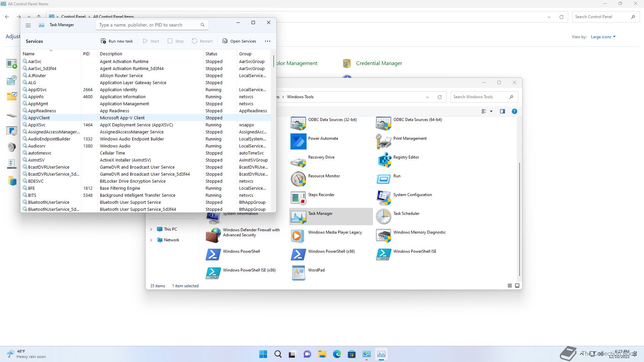The width and height of the screenshot is (644, 362).
Task: Refresh the Windows Tools window
Action: [440, 97]
